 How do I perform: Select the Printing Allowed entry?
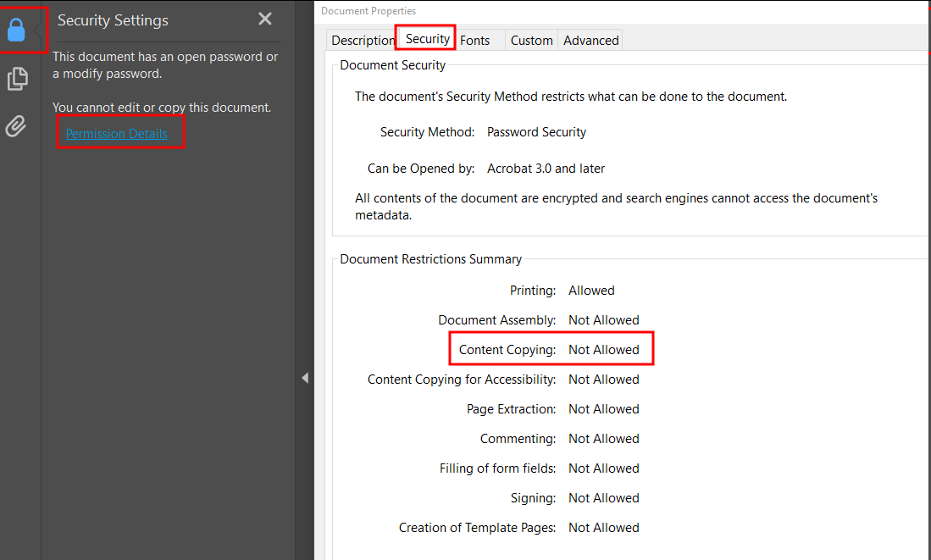tap(563, 290)
